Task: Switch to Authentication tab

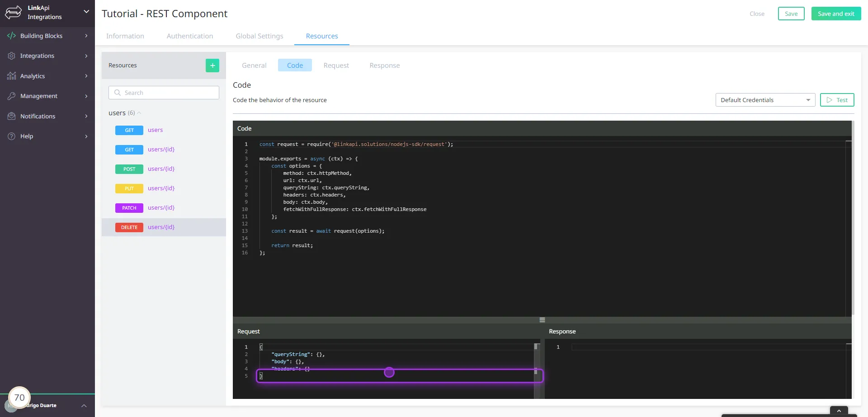Action: pyautogui.click(x=190, y=36)
